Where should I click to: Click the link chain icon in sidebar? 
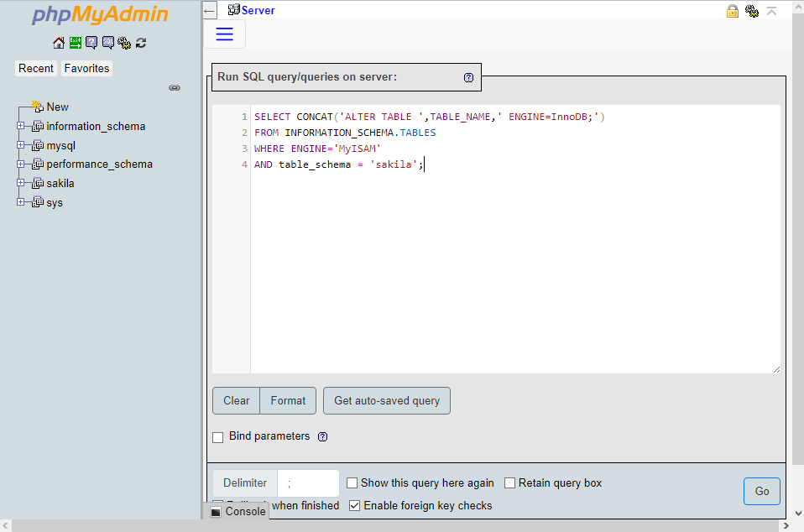175,87
